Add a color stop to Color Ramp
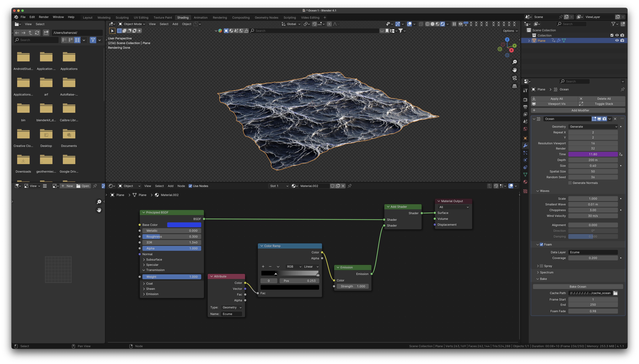 pos(263,267)
